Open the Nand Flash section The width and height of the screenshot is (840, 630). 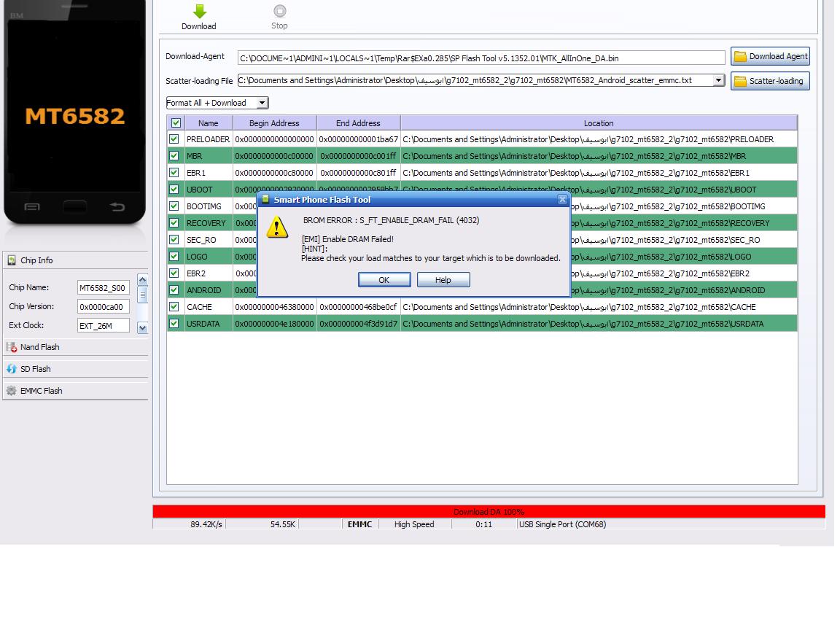point(76,347)
